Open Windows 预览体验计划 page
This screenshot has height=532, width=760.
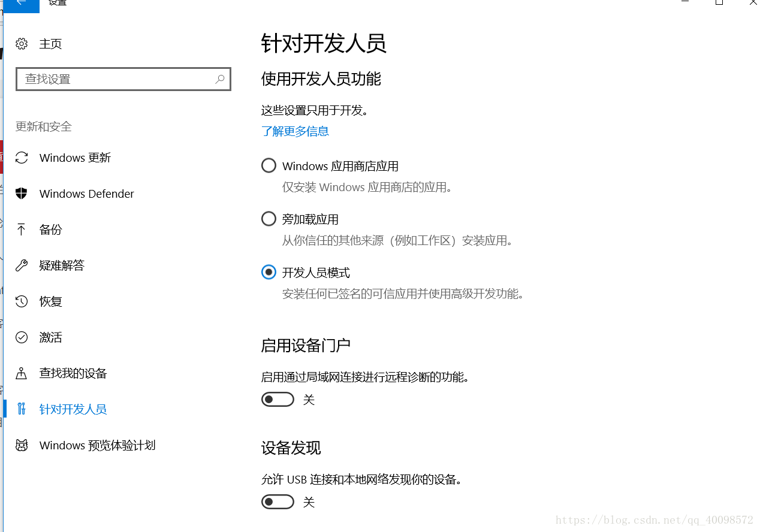point(98,445)
